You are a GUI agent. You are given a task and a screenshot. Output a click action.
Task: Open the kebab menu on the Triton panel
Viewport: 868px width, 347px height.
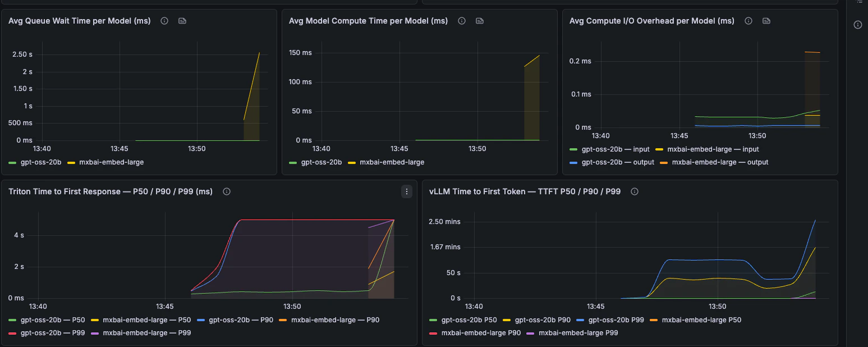tap(406, 191)
